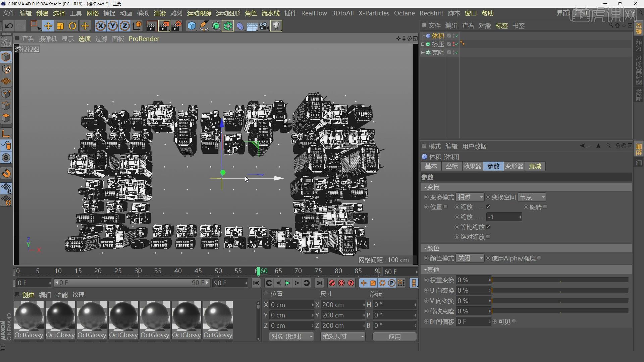This screenshot has height=362, width=644.
Task: Click the Record Active Objects button
Action: coord(332,283)
